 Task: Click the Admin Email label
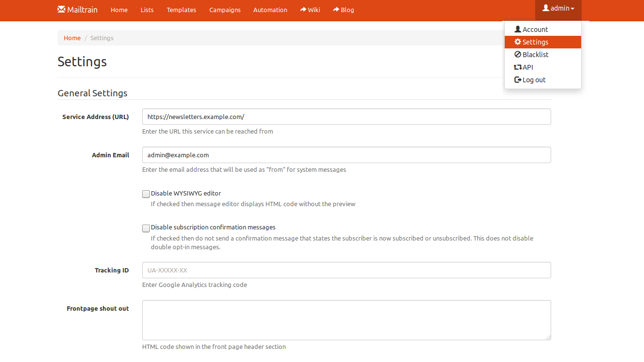pos(111,155)
